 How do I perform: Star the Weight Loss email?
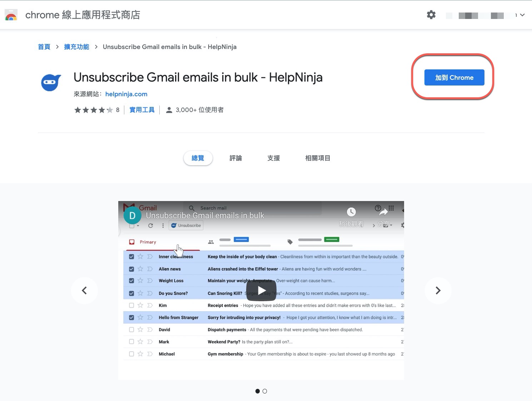(x=140, y=280)
